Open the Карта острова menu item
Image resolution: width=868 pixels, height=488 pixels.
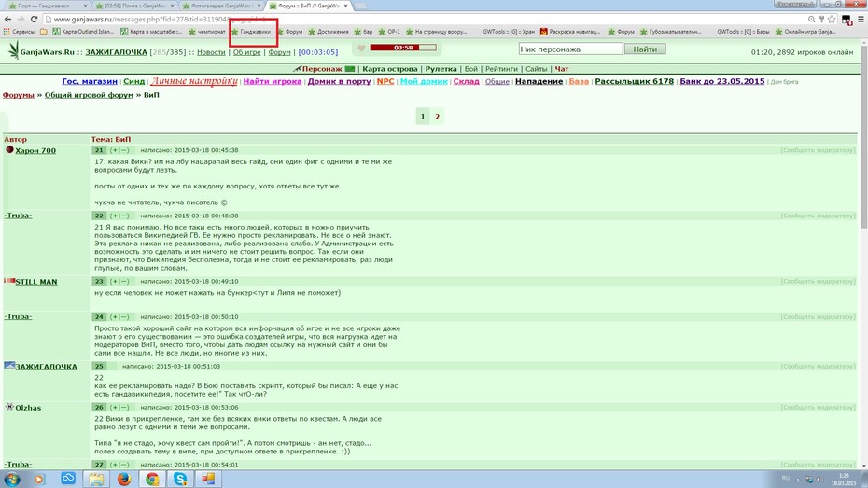pyautogui.click(x=390, y=69)
